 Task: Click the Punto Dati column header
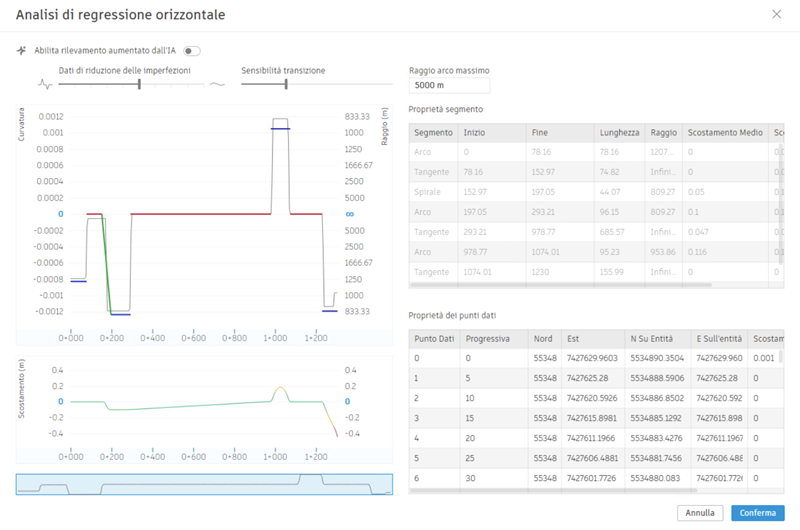[434, 339]
